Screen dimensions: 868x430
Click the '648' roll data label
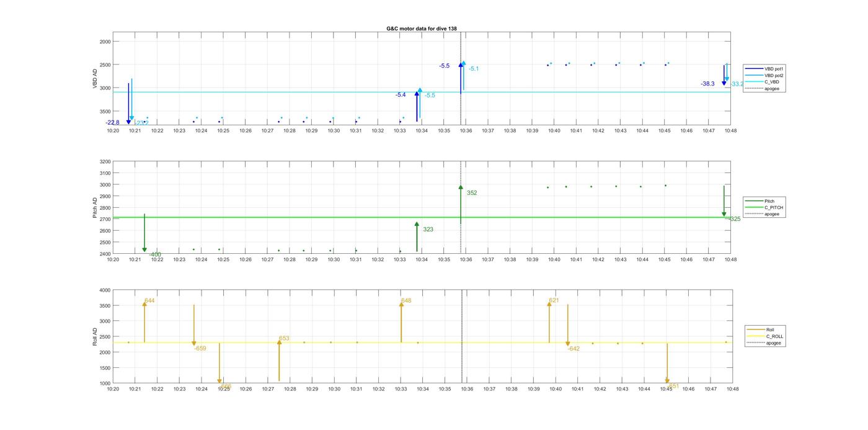[406, 301]
